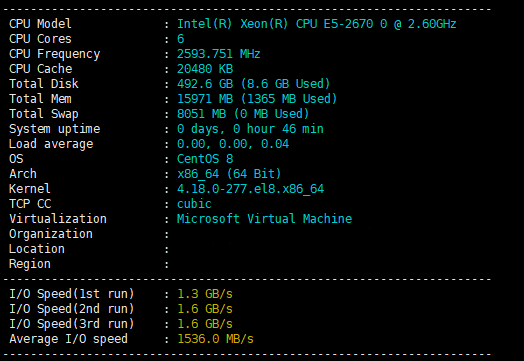
Task: Click the Location label
Action: click(x=37, y=249)
